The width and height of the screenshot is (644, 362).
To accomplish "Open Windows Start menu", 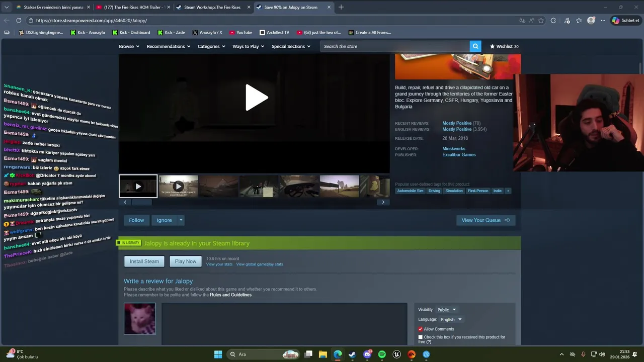I will pyautogui.click(x=218, y=354).
